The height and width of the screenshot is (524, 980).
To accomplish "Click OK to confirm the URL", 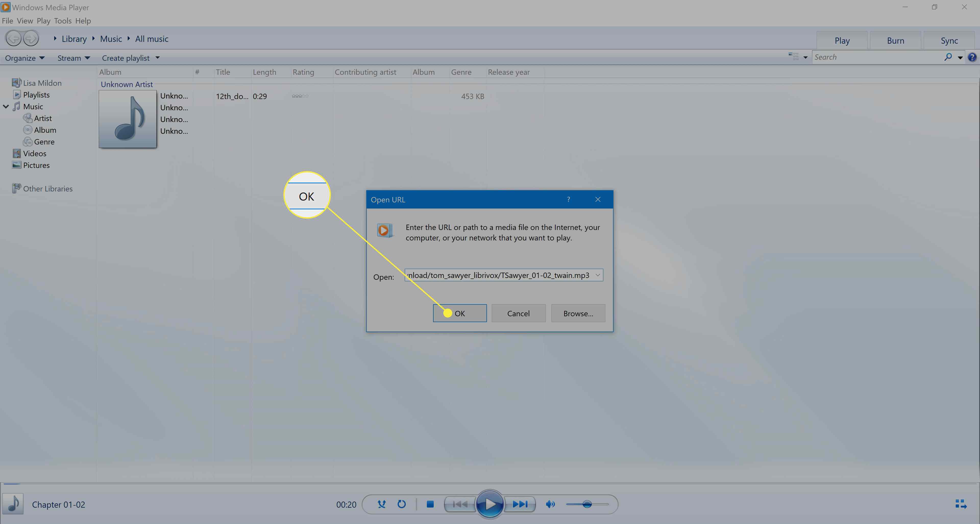I will coord(460,313).
